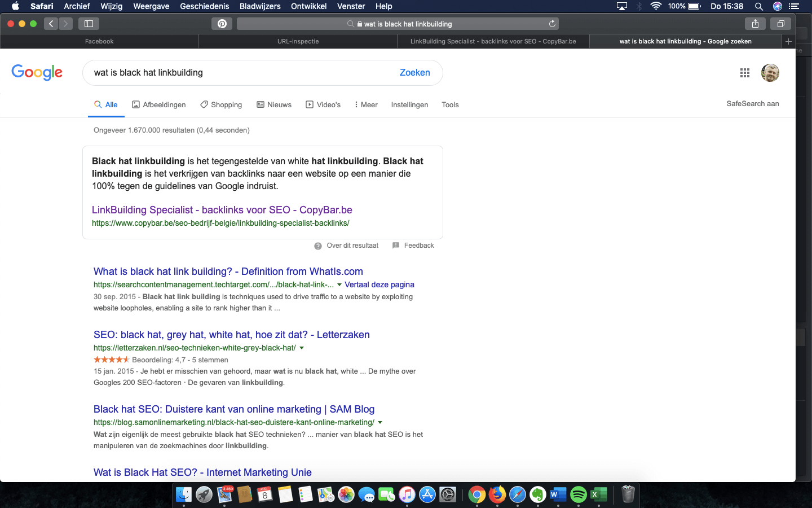
Task: Open the Ontwikkel menu
Action: 308,6
